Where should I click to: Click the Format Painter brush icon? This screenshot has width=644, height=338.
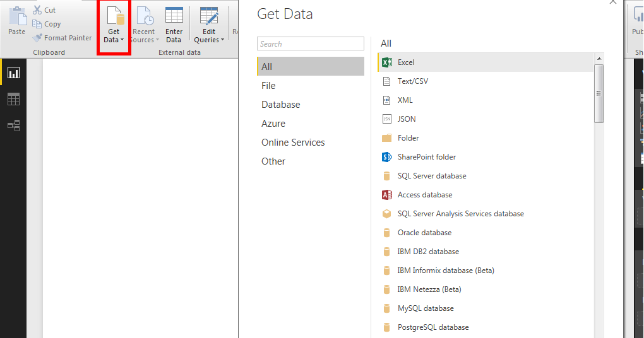[37, 38]
